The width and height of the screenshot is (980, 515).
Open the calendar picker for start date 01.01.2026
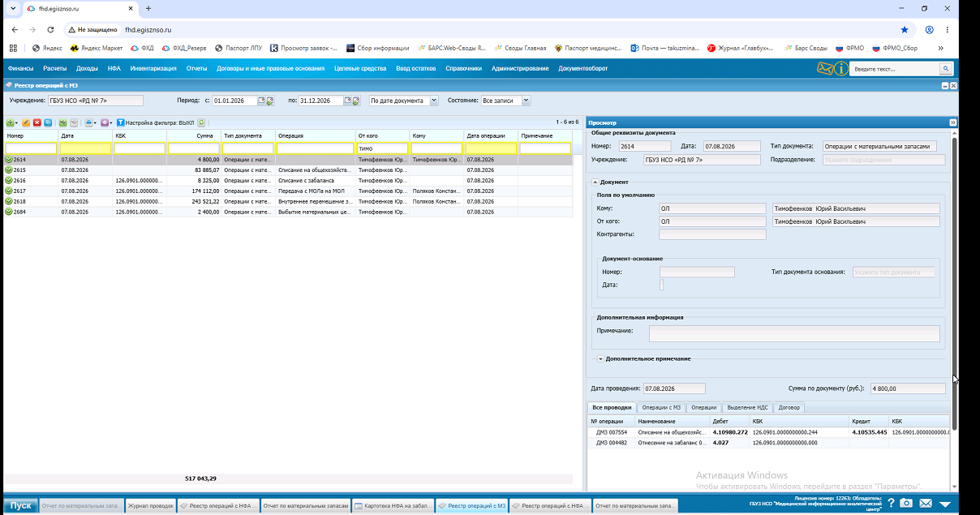(x=261, y=101)
